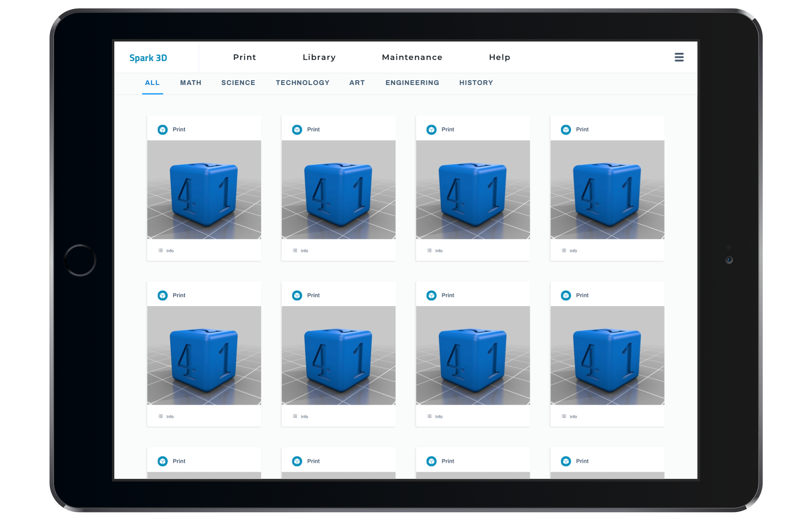Open Info list icon on first-row third card
The image size is (812, 521).
[x=429, y=251]
